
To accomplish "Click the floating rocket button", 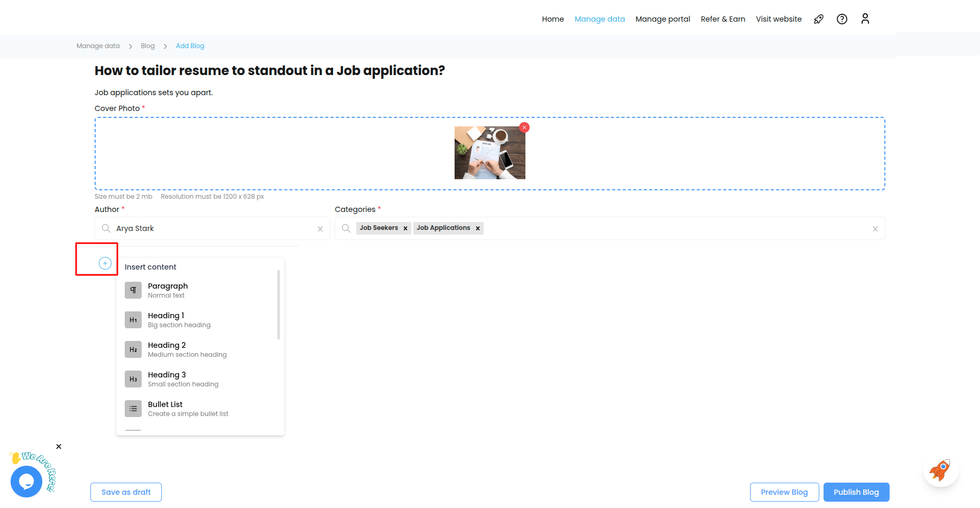I will [x=940, y=469].
